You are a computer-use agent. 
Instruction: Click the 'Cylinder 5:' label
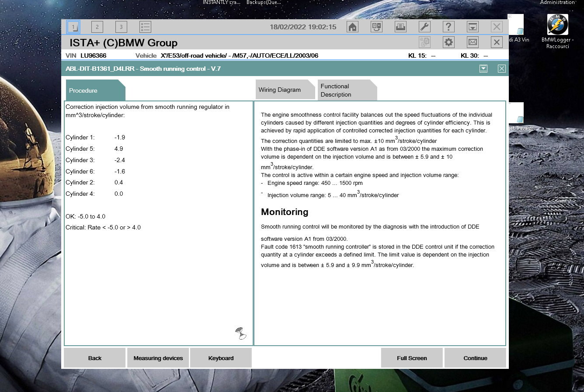tap(80, 149)
